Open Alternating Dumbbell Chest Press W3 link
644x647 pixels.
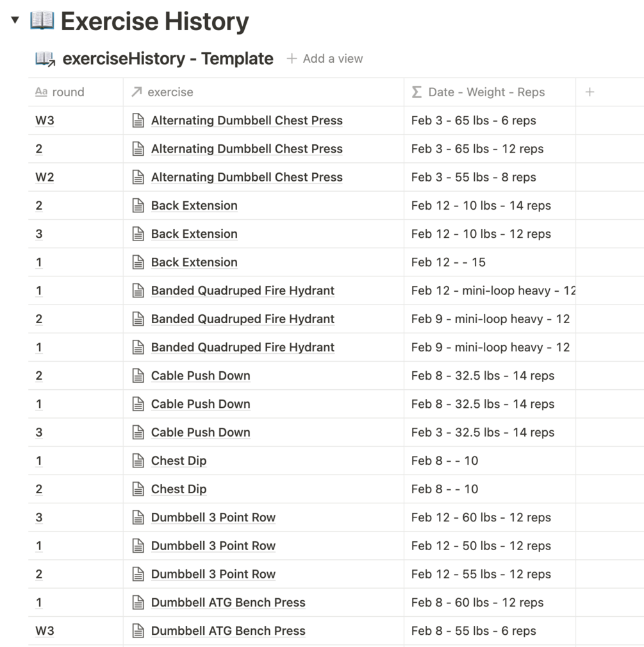point(247,121)
